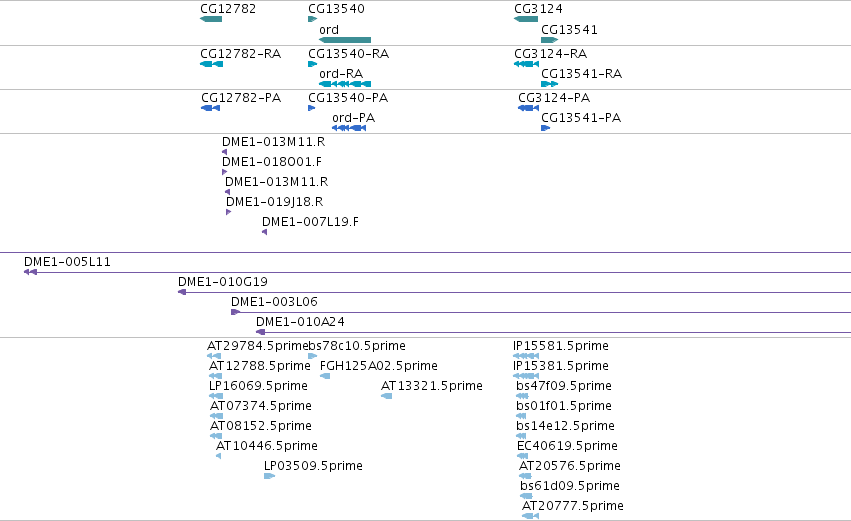Click EST bs47f09.5prime
Image resolution: width=851 pixels, height=521 pixels.
(522, 396)
